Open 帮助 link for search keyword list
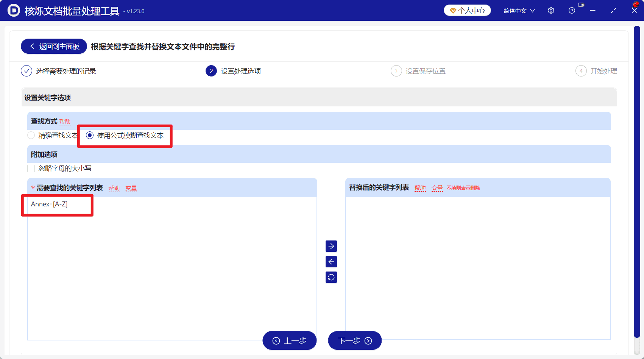Viewport: 644px width, 359px height. click(x=114, y=188)
